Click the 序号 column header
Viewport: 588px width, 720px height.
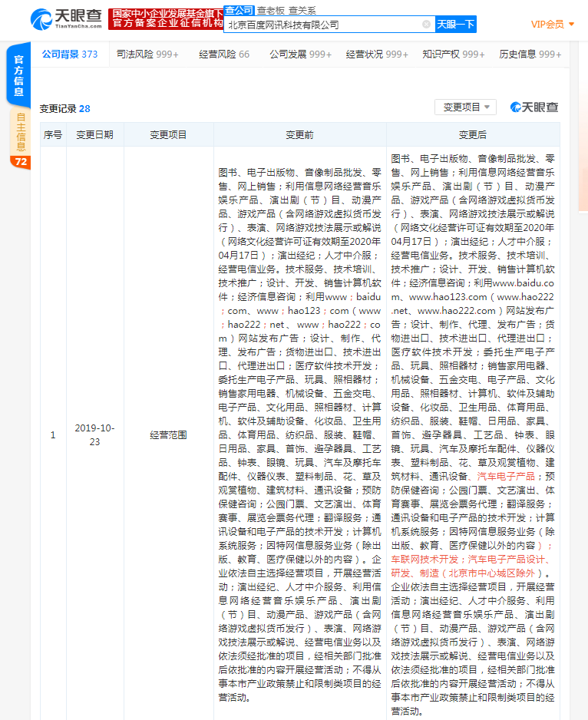coord(53,134)
